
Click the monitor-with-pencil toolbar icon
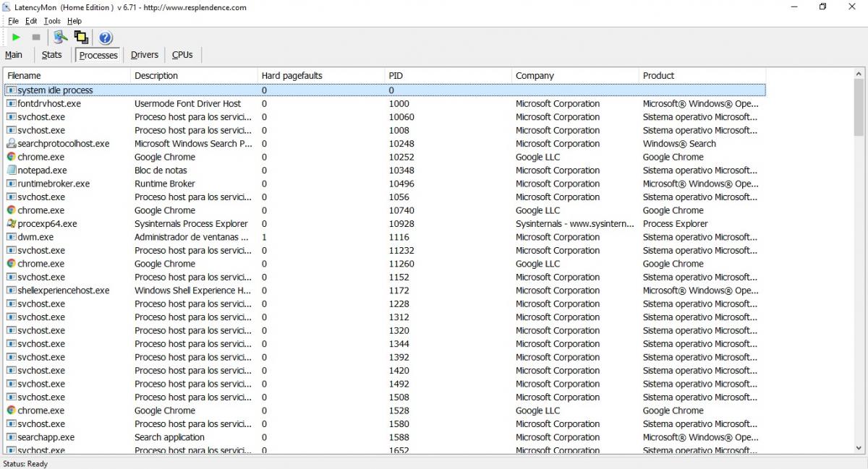coord(61,37)
